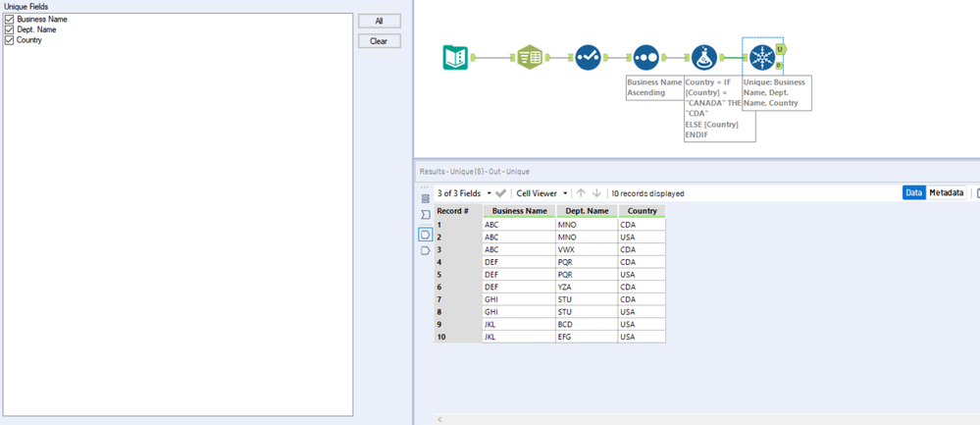Show all messages in results panel

point(426,198)
